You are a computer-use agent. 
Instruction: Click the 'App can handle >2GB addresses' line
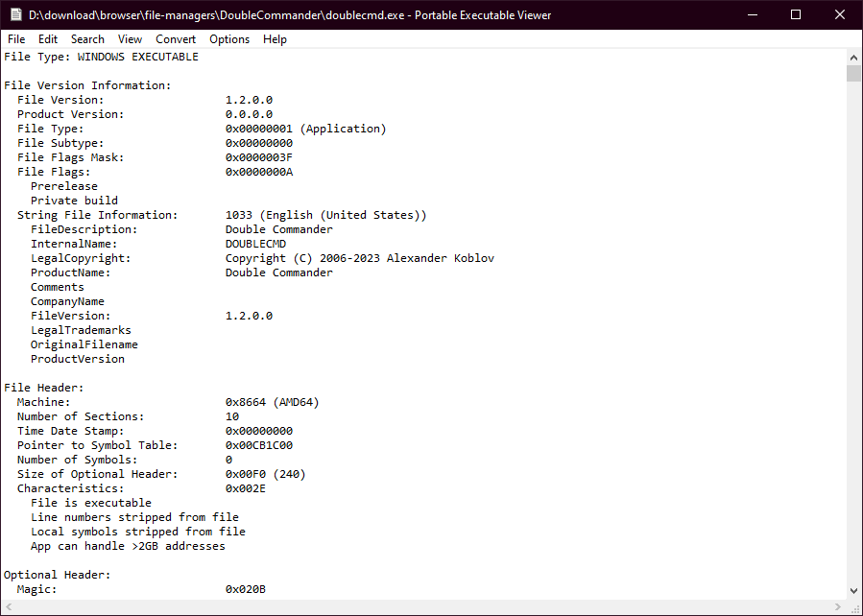point(128,546)
